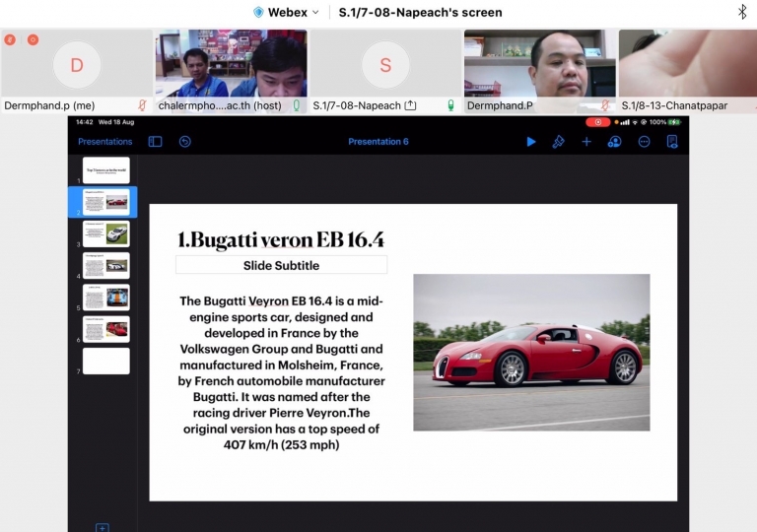757x532 pixels.
Task: Open the More options ellipsis menu
Action: click(x=644, y=142)
